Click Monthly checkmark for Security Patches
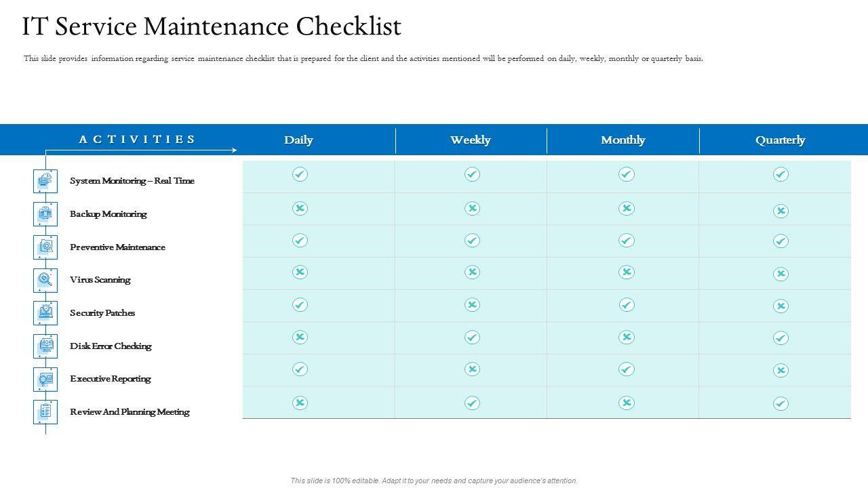This screenshot has width=868, height=488. click(627, 305)
